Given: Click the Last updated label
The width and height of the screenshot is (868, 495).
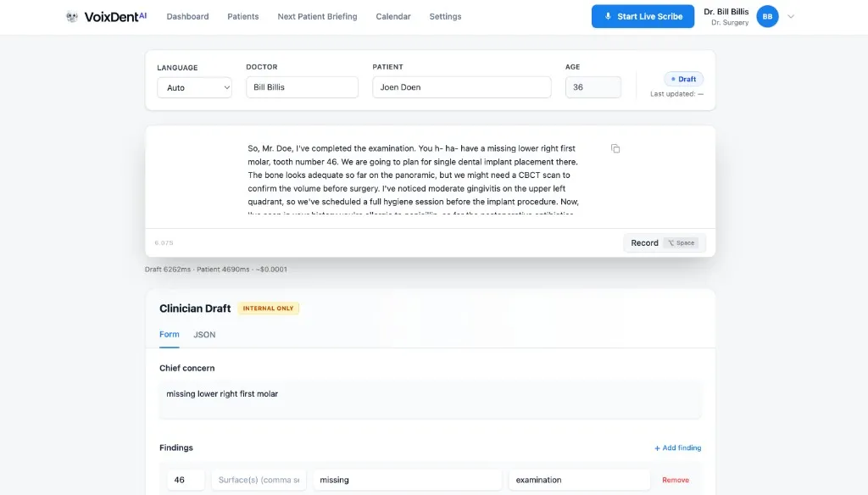Looking at the screenshot, I should point(676,94).
